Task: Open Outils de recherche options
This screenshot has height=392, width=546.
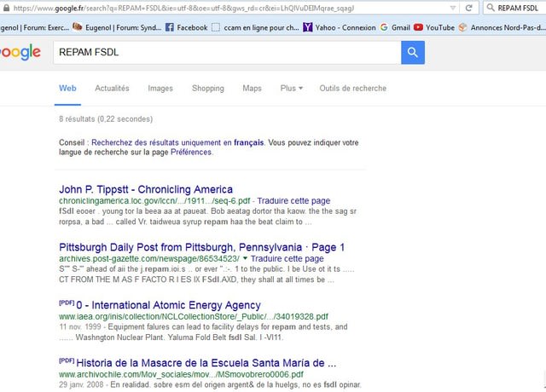Action: tap(352, 88)
